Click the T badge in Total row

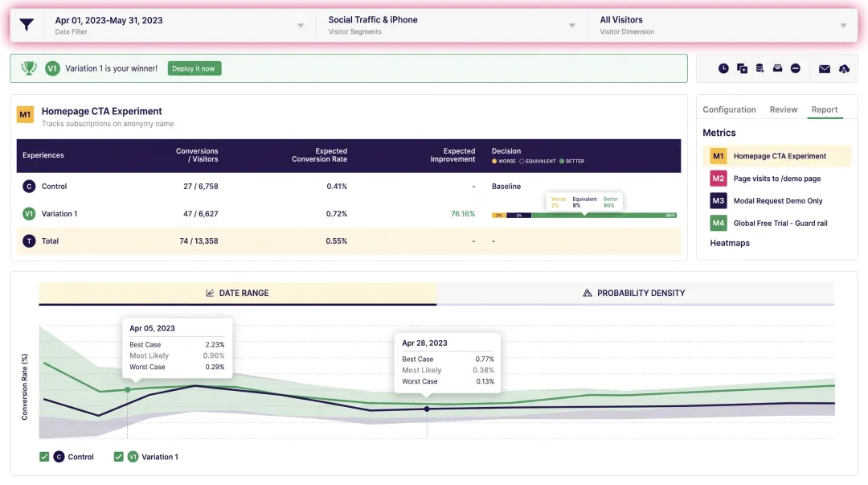tap(29, 241)
